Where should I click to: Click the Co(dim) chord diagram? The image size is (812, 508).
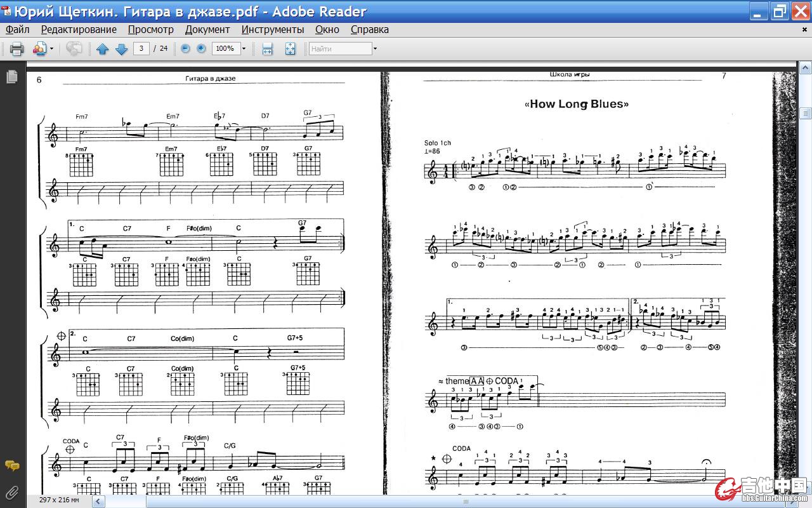click(x=182, y=384)
